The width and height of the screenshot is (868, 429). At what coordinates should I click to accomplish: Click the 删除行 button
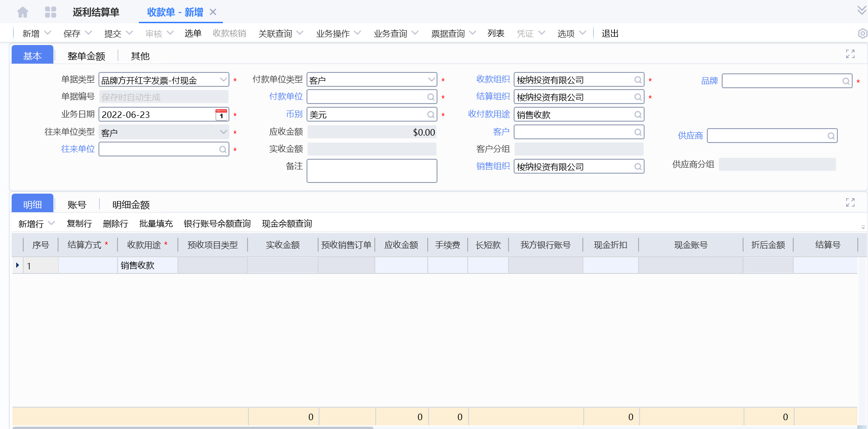coord(116,224)
